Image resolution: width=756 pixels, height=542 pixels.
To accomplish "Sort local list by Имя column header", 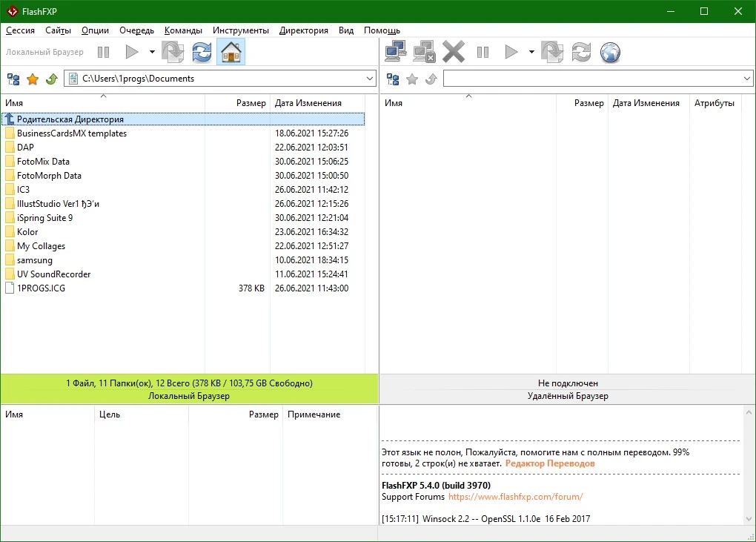I will (x=103, y=103).
